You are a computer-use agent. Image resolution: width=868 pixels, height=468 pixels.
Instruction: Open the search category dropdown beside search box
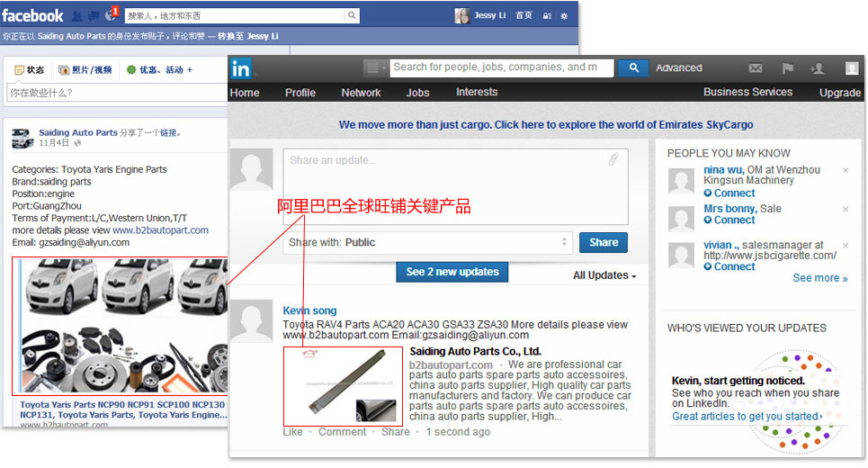tap(375, 68)
